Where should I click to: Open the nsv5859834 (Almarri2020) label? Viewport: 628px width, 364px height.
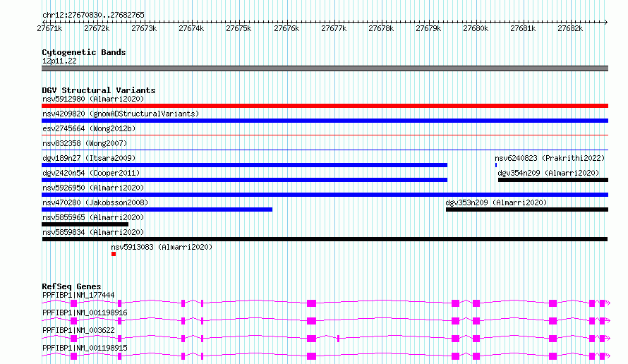pos(93,232)
